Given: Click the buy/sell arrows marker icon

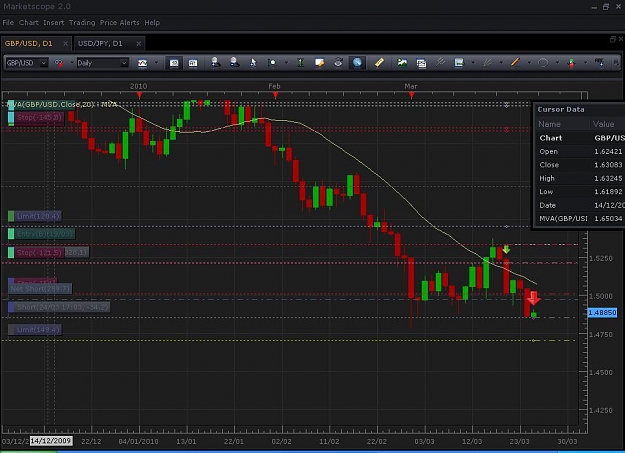Looking at the screenshot, I should pos(571,63).
